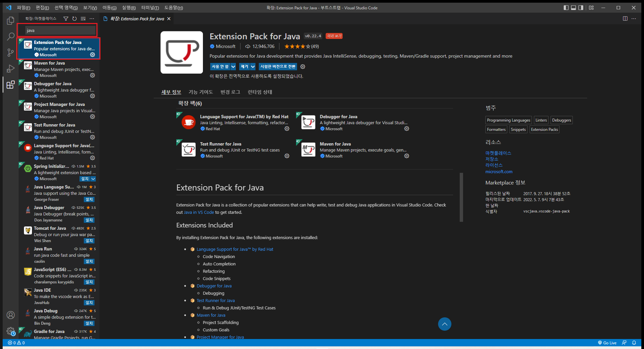644x349 pixels.
Task: Click the readme vertical scrollbar
Action: click(461, 197)
